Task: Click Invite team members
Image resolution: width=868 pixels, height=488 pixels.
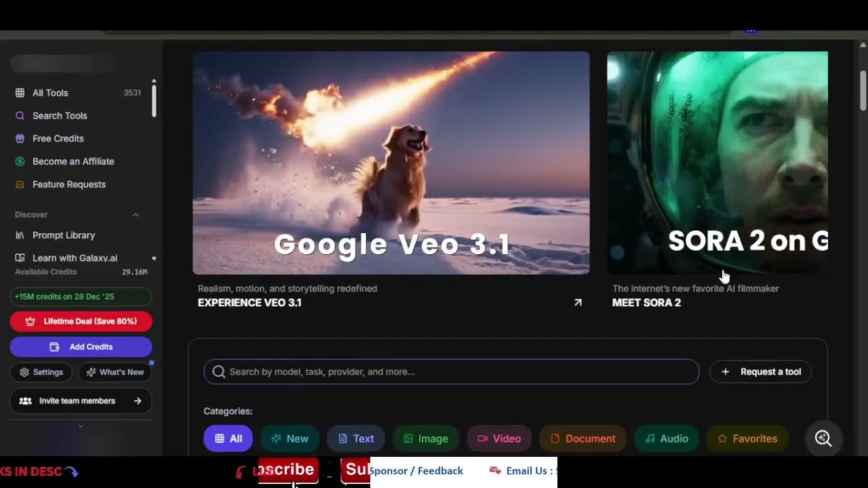Action: [x=81, y=401]
